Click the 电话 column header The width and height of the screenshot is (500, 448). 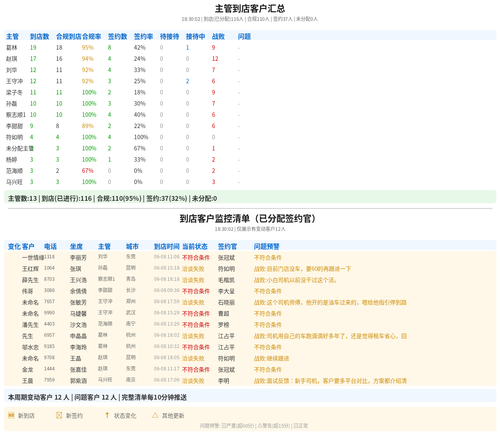pos(50,246)
